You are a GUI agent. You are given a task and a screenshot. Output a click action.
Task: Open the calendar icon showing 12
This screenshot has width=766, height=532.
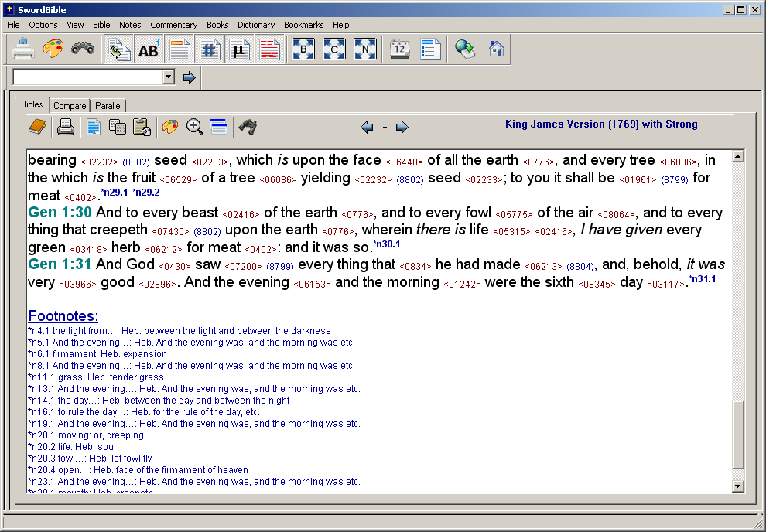pos(399,49)
